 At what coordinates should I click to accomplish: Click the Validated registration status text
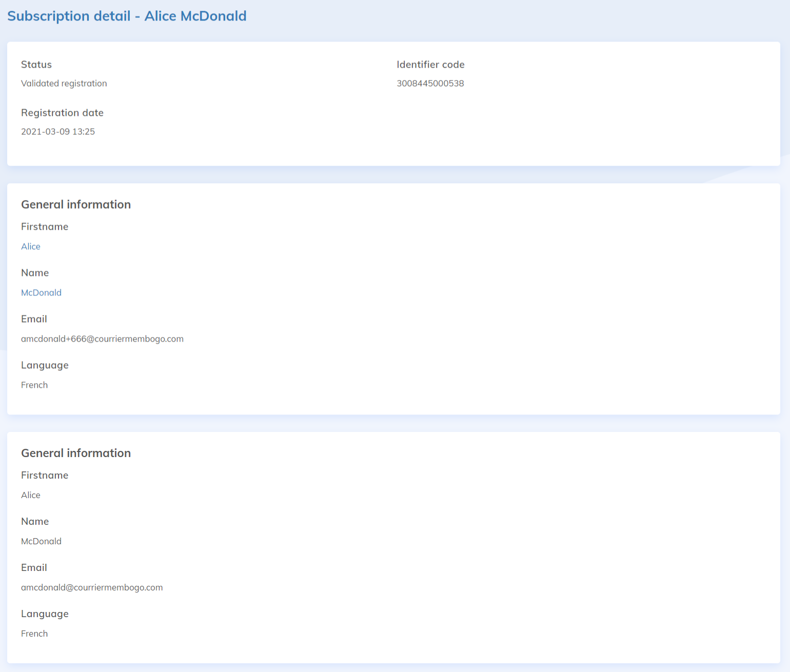(x=64, y=83)
